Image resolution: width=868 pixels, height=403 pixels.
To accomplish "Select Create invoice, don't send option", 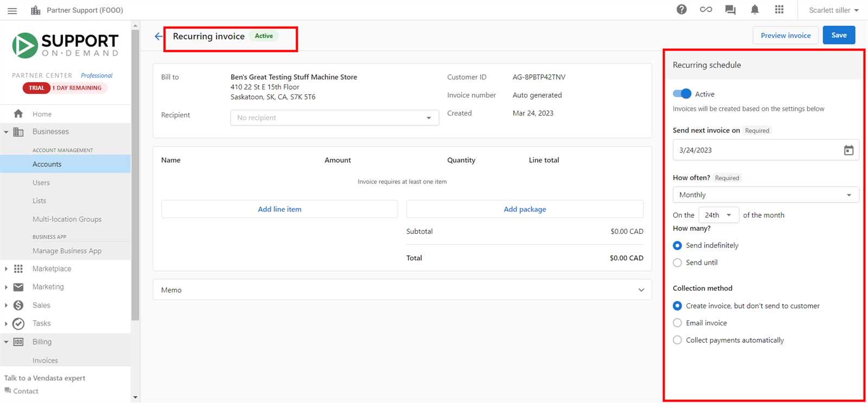I will (677, 306).
